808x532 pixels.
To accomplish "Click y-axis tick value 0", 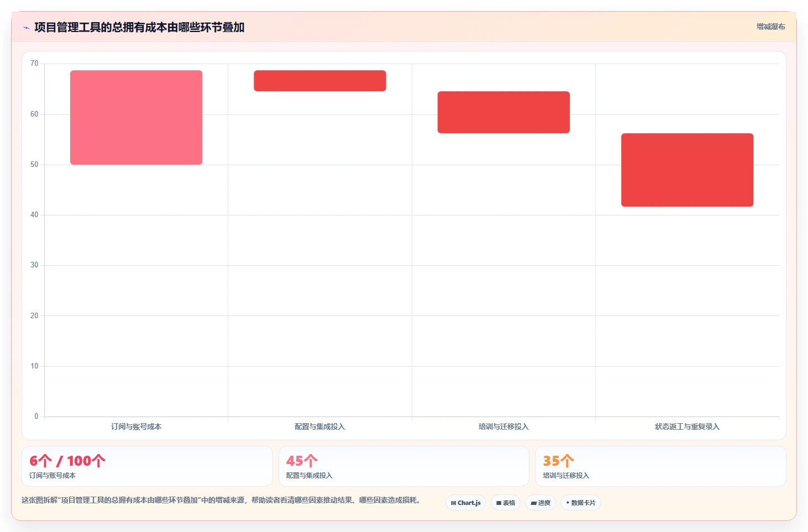I will (x=36, y=417).
